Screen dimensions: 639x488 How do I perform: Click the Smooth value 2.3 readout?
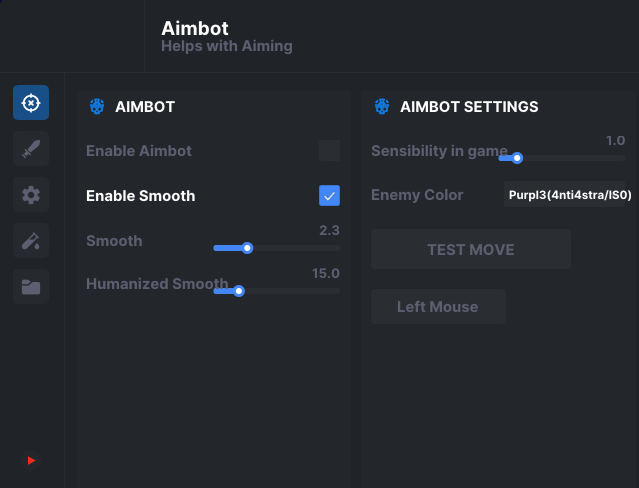tap(329, 230)
